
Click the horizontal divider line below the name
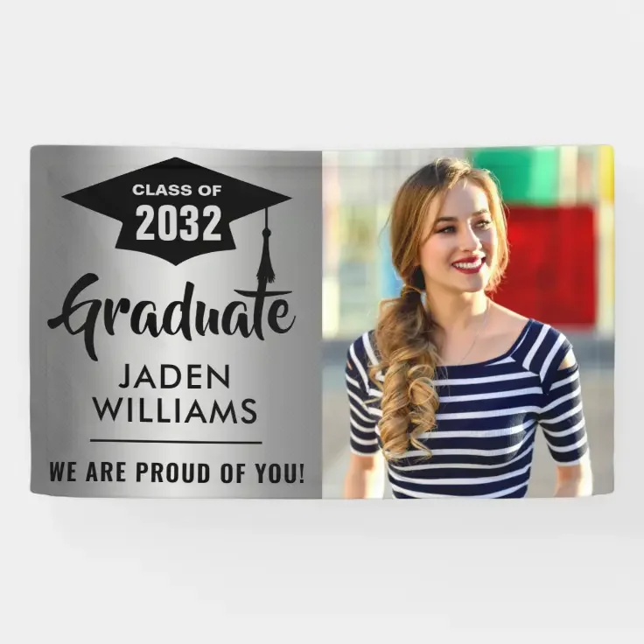(176, 443)
